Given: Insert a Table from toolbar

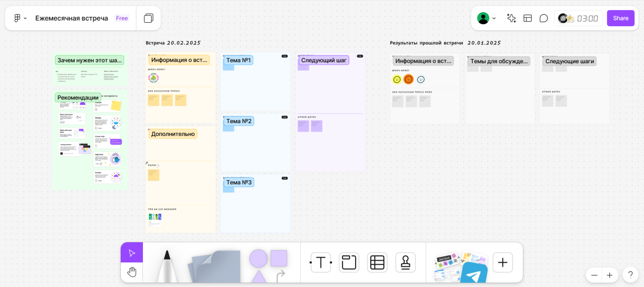Looking at the screenshot, I should (377, 262).
